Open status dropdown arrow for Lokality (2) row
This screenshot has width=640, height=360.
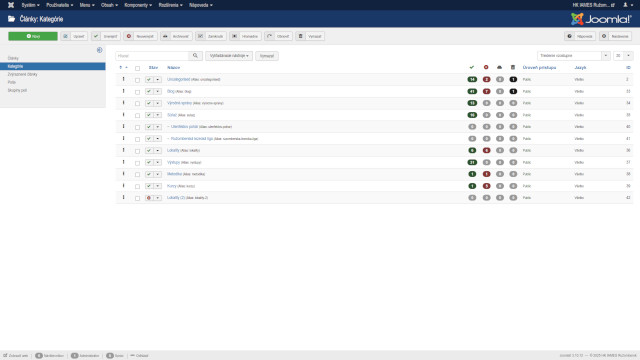coord(158,198)
